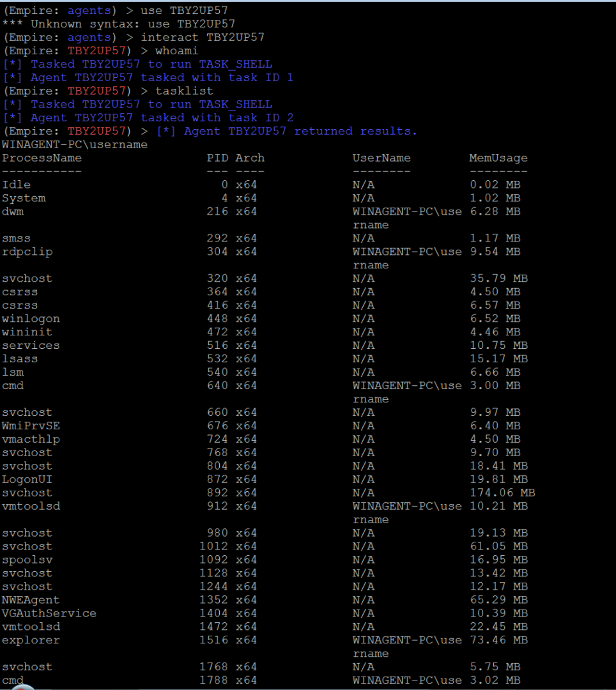This screenshot has height=690, width=616.
Task: Click PID 320 in the svchost row
Action: click(217, 279)
